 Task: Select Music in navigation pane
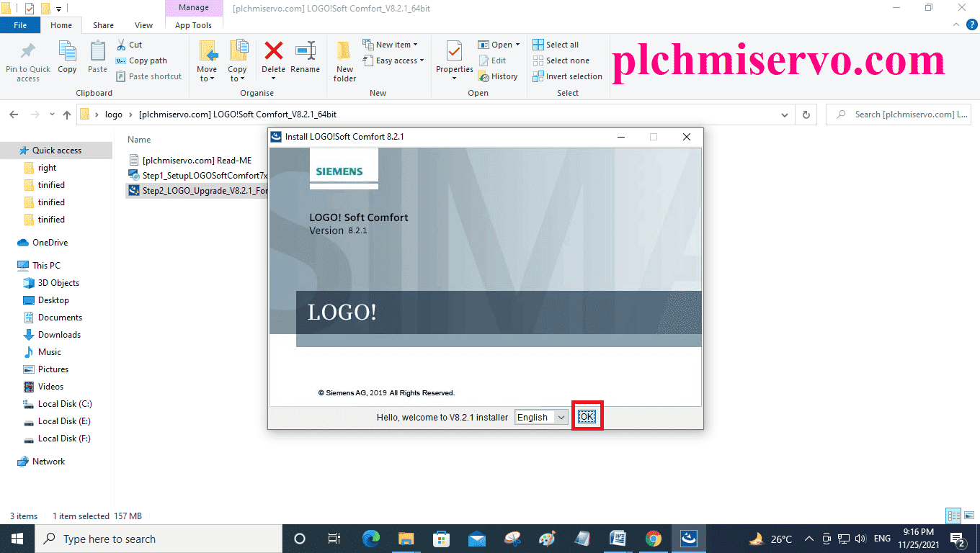(49, 352)
